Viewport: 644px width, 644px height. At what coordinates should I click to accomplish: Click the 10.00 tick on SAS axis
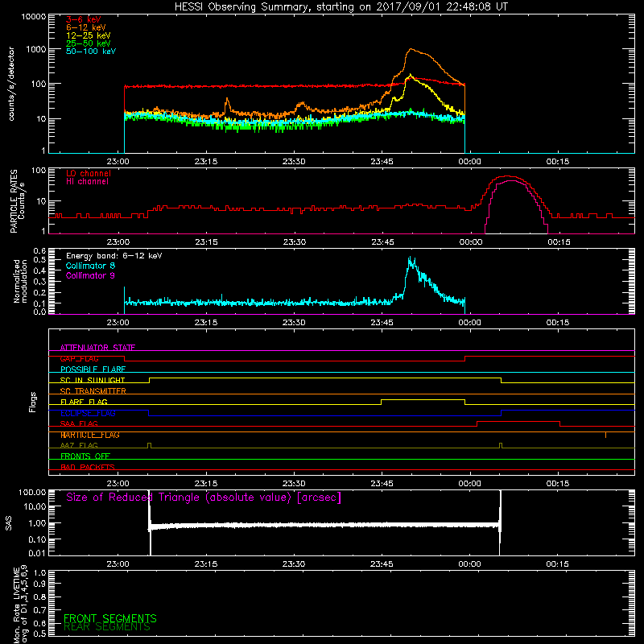(35, 506)
